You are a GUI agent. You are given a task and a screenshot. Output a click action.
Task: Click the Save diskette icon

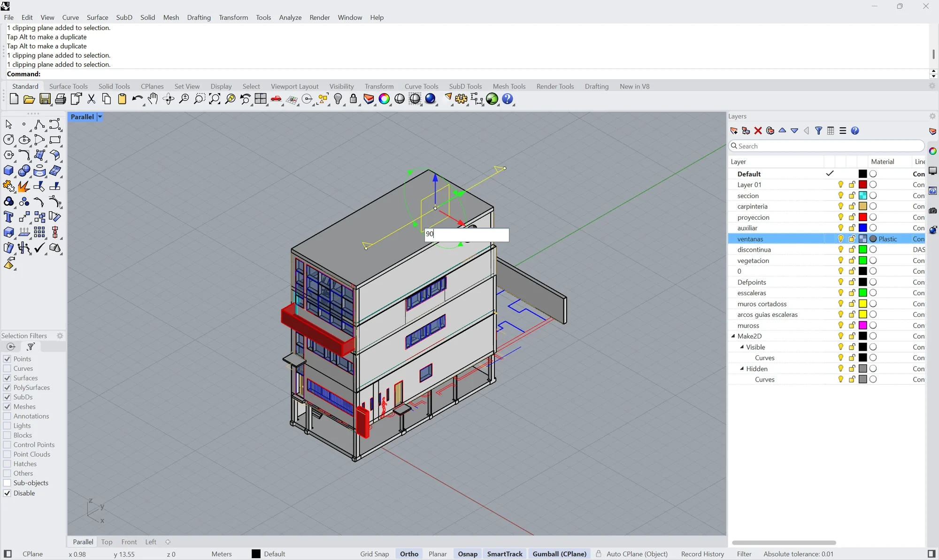coord(45,99)
